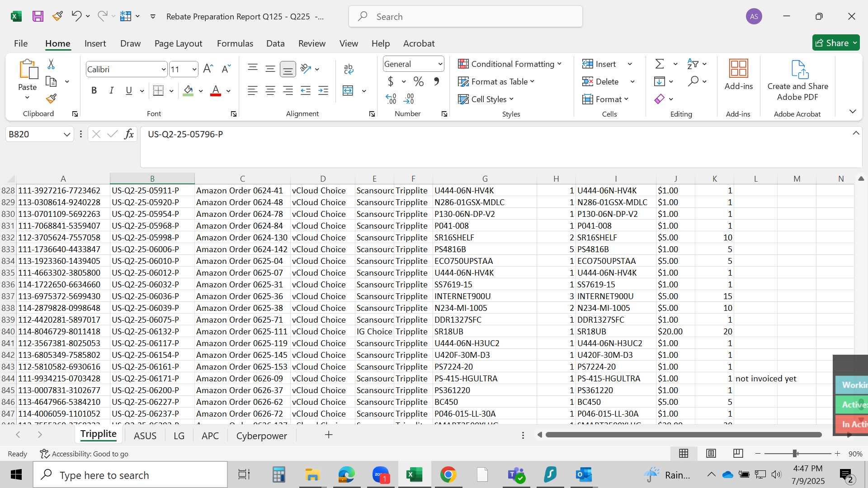This screenshot has height=488, width=868.
Task: Increase font size with larger A icon
Action: point(208,69)
